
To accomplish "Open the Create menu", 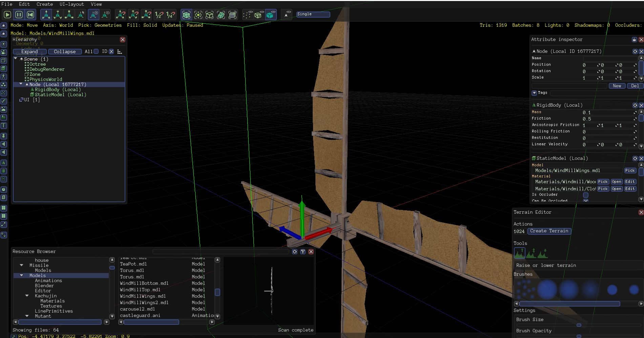I will [45, 4].
